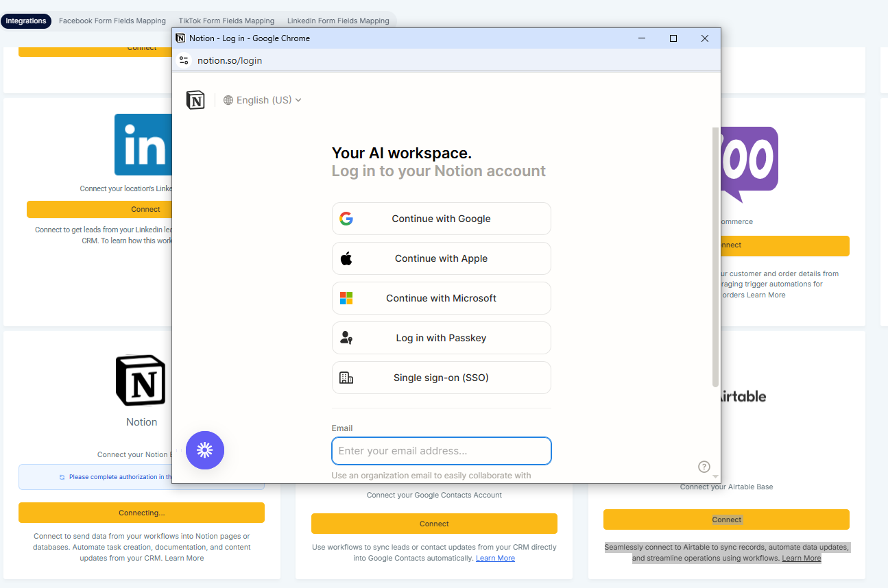This screenshot has height=588, width=888.
Task: Continue with Apple login
Action: point(441,258)
